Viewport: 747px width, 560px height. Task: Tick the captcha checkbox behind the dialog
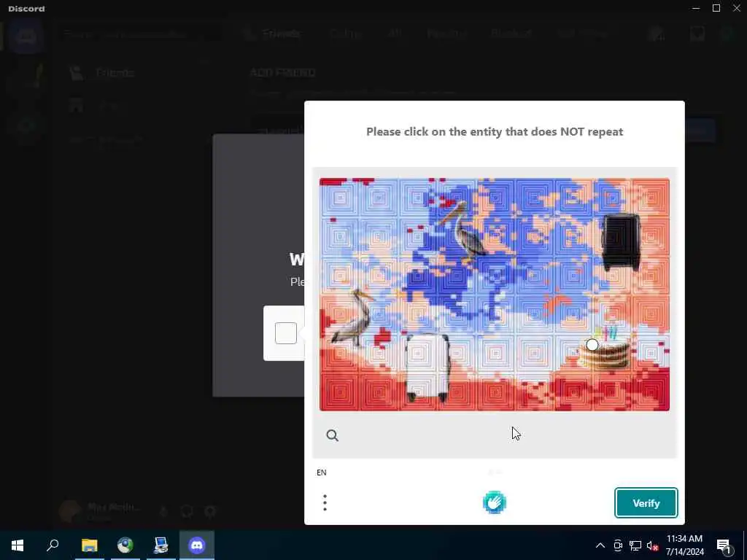(286, 332)
